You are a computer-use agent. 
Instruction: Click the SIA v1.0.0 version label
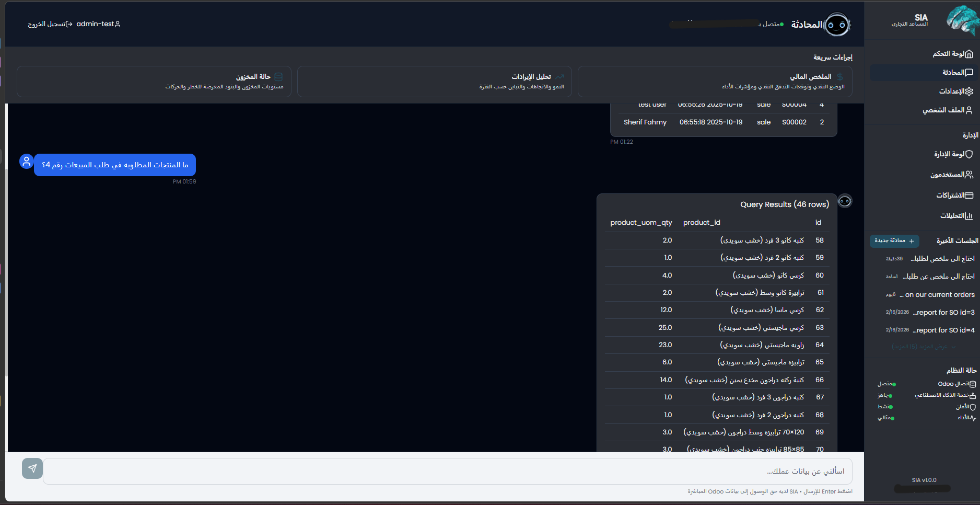(x=924, y=480)
